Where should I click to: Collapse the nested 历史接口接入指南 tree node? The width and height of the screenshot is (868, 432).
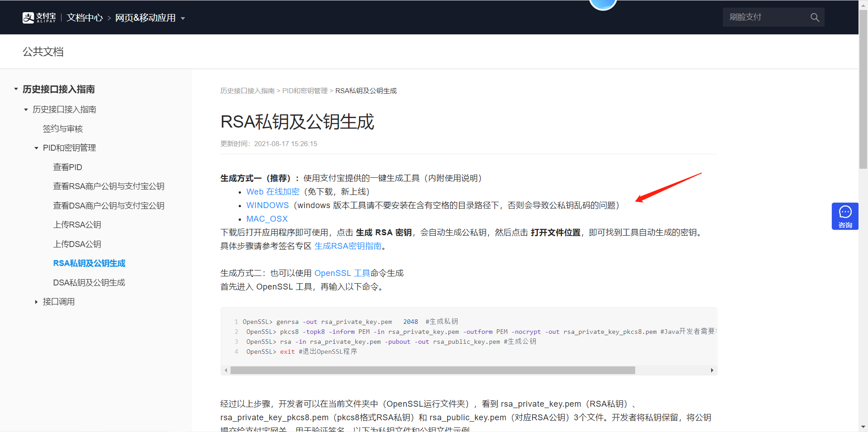coord(26,109)
